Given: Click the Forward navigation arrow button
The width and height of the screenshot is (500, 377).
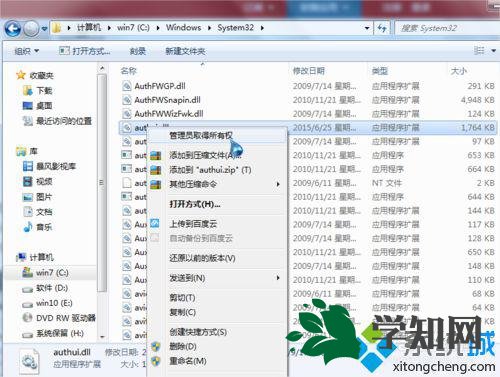Looking at the screenshot, I should pos(31,29).
